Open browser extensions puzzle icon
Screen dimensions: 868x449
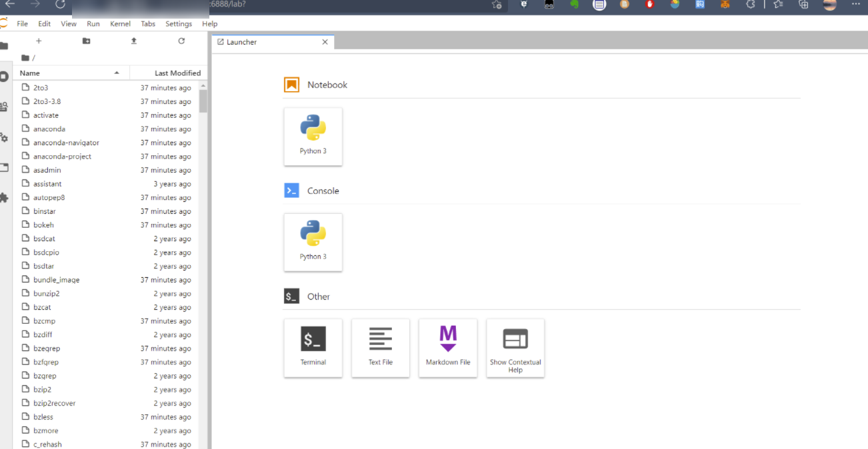click(750, 5)
